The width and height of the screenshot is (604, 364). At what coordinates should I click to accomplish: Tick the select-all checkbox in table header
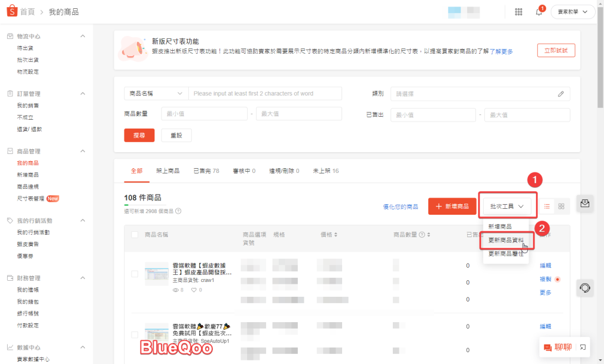point(134,235)
